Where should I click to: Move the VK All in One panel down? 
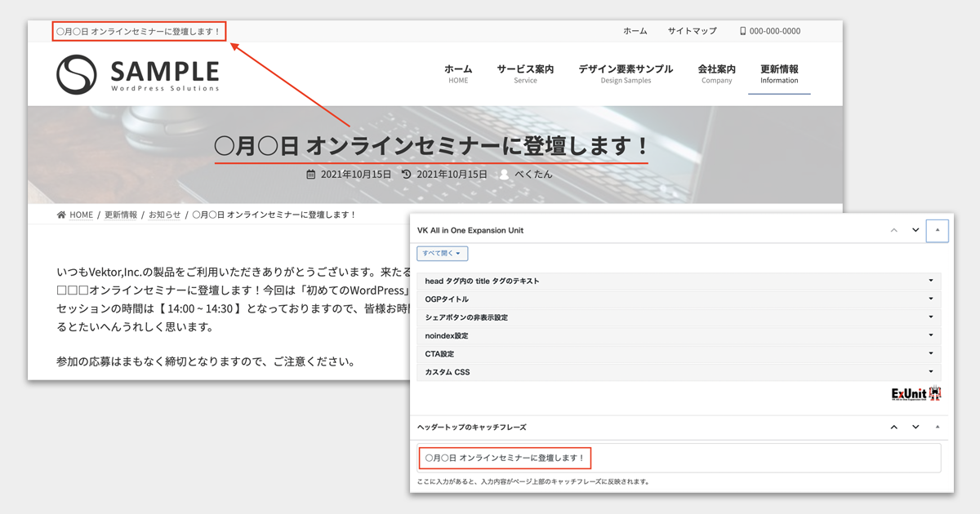point(915,230)
